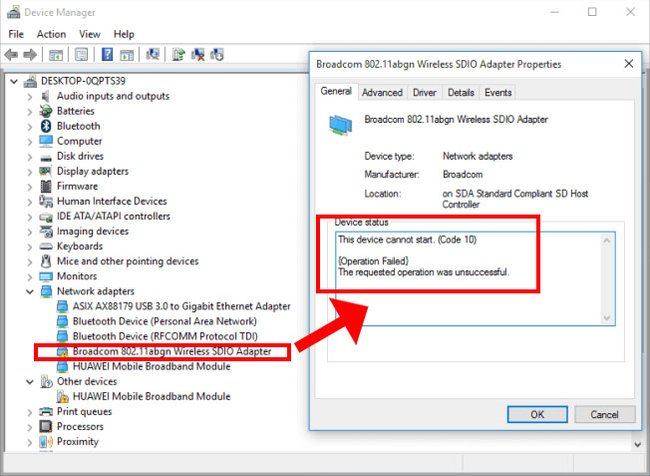Screen dimensions: 650x476
Task: Click the blue Help question mark icon
Action: (107, 54)
